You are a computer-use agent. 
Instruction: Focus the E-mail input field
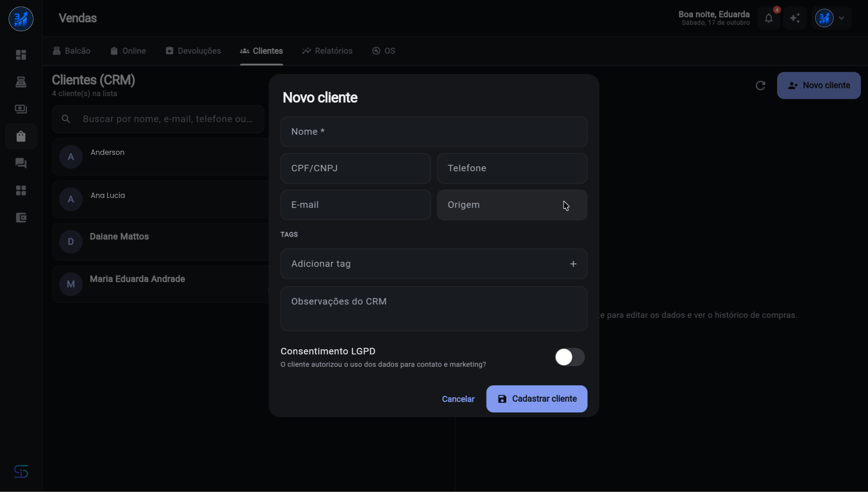point(356,205)
